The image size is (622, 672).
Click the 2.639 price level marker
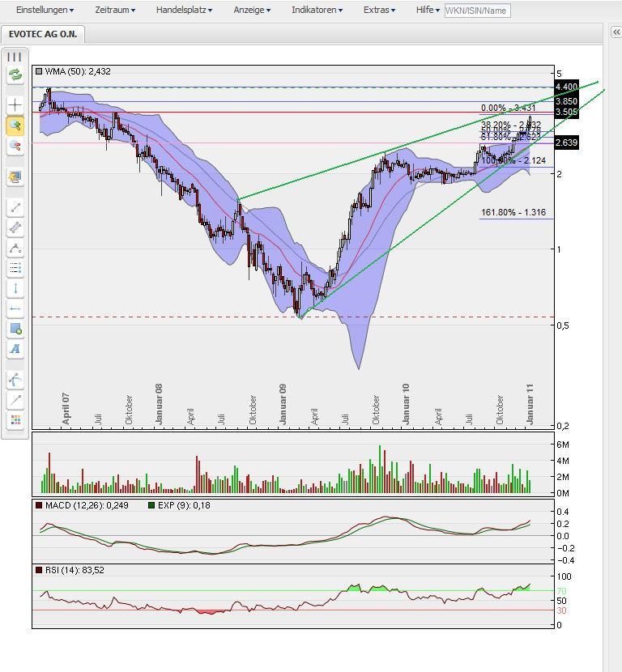click(566, 142)
